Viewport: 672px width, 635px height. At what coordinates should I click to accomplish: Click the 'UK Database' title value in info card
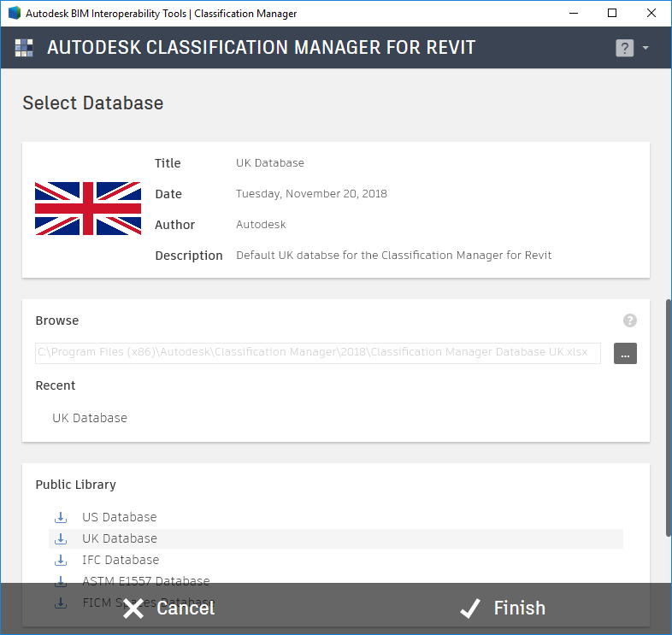click(x=270, y=163)
